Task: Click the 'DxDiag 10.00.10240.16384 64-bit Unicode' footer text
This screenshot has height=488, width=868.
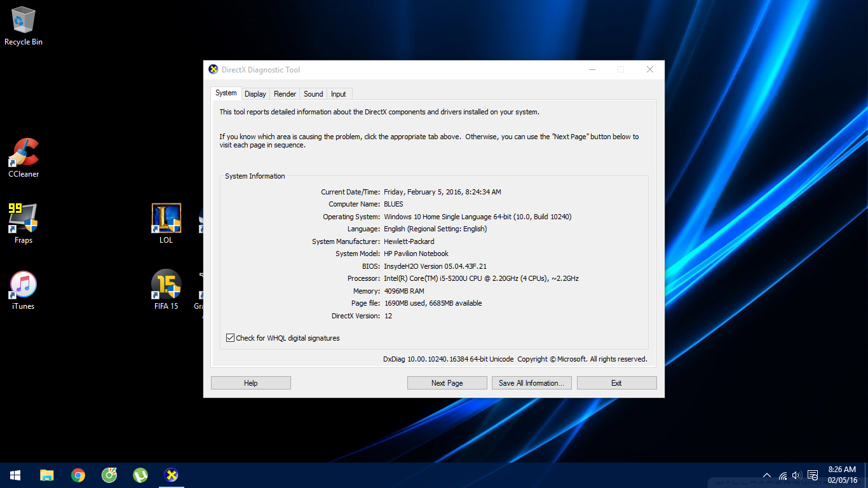Action: click(x=448, y=359)
